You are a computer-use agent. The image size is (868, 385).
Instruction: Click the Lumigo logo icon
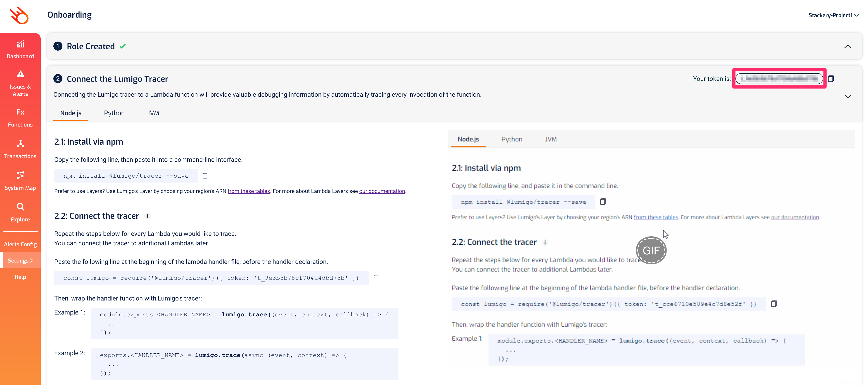click(x=19, y=16)
